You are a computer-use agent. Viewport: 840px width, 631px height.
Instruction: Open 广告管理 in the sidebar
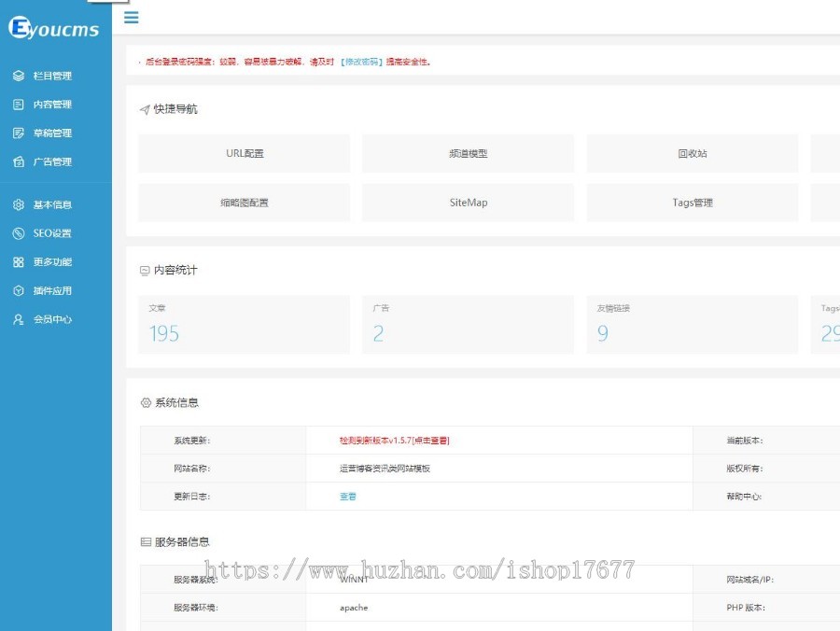click(52, 161)
